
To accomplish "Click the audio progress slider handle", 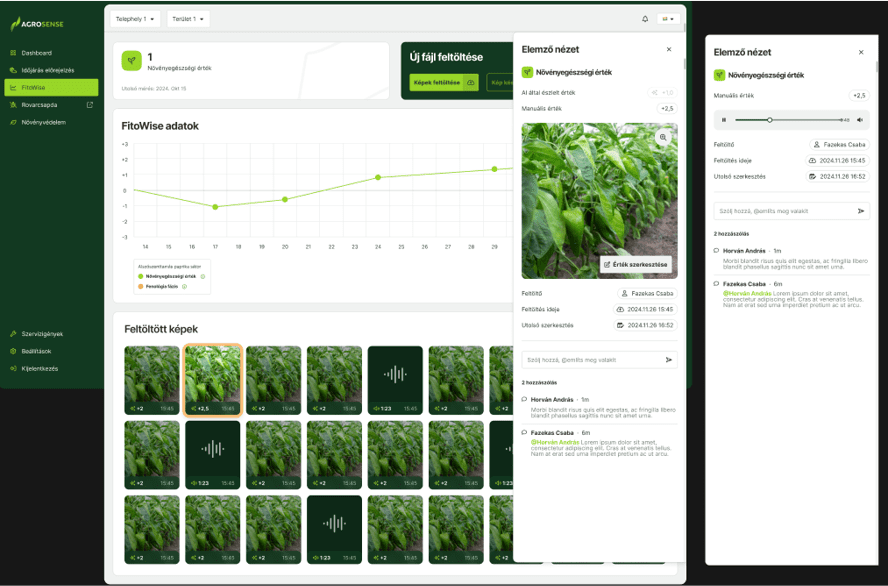I will point(770,120).
